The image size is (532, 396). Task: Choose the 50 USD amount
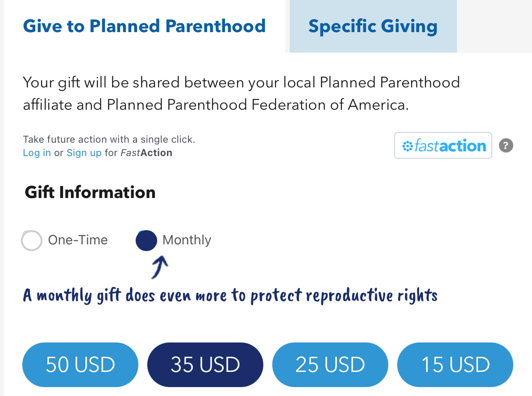click(80, 365)
